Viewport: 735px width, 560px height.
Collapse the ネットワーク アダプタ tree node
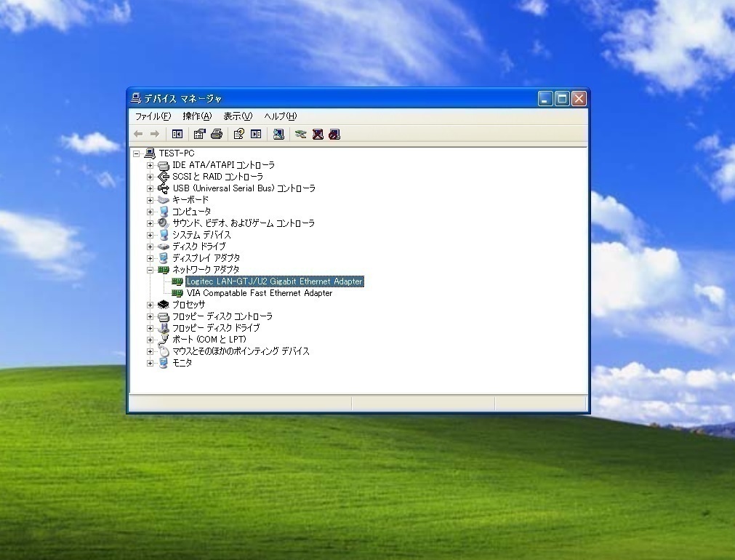pyautogui.click(x=150, y=270)
